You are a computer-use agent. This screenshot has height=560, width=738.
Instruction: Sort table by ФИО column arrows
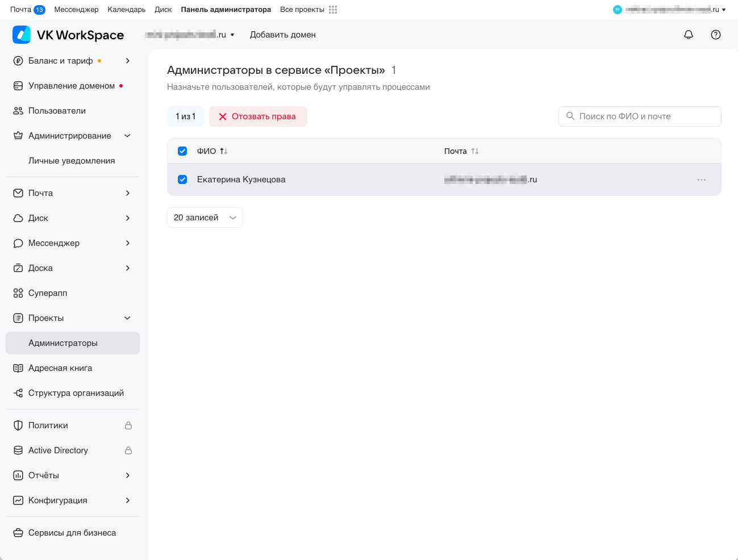[x=224, y=151]
